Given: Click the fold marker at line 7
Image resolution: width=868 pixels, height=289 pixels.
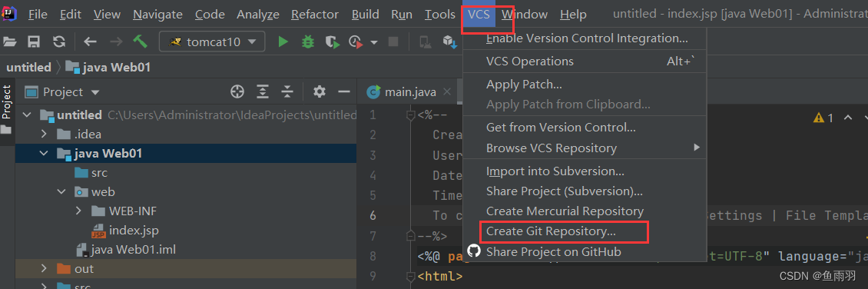Looking at the screenshot, I should (x=411, y=236).
